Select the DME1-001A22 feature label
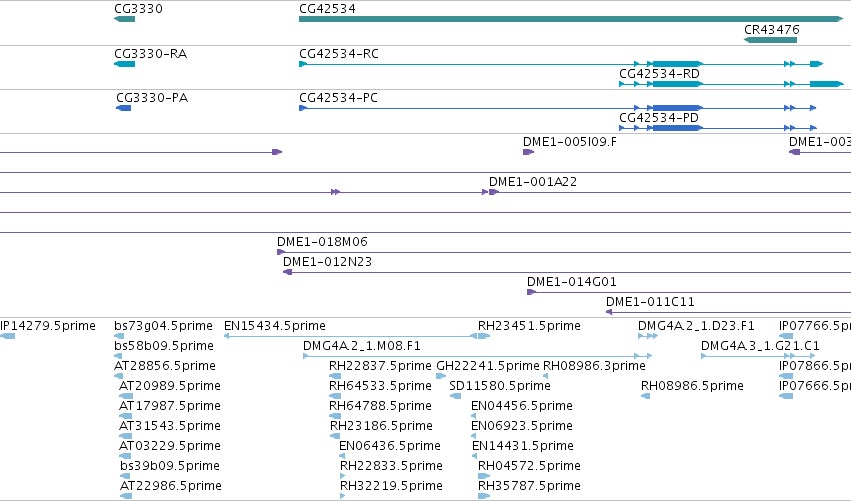This screenshot has height=501, width=851. [533, 182]
